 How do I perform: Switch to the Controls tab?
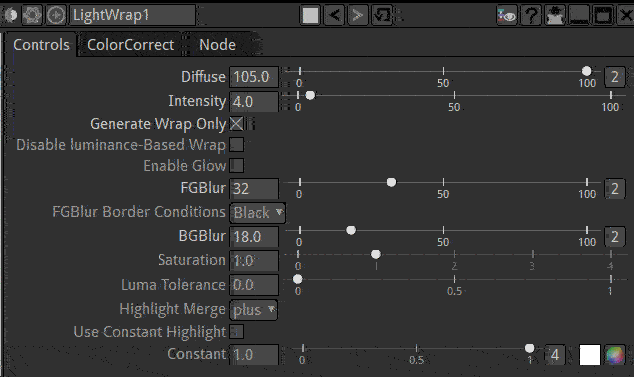click(x=41, y=44)
